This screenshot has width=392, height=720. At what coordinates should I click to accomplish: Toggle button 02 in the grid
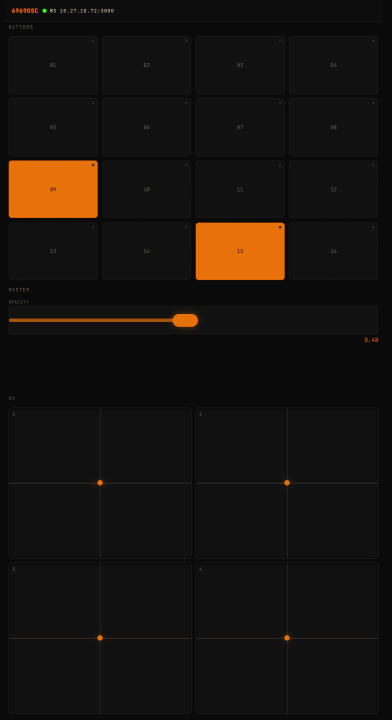coord(146,65)
